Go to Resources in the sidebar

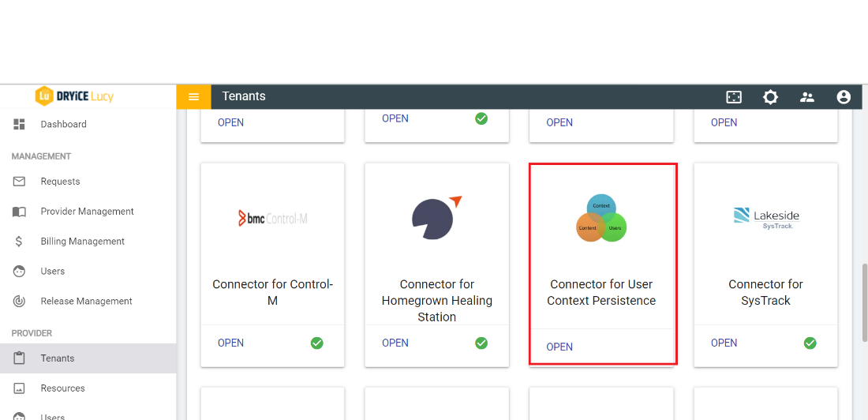click(62, 388)
